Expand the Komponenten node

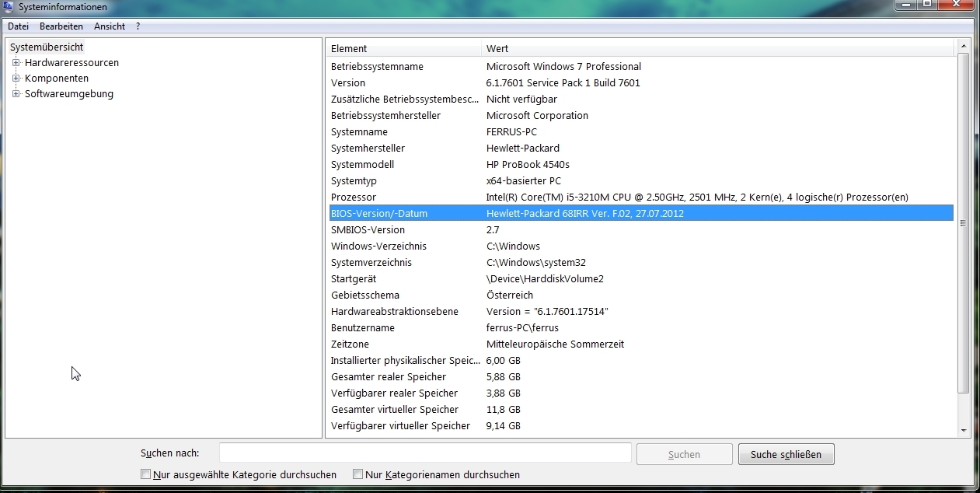16,79
